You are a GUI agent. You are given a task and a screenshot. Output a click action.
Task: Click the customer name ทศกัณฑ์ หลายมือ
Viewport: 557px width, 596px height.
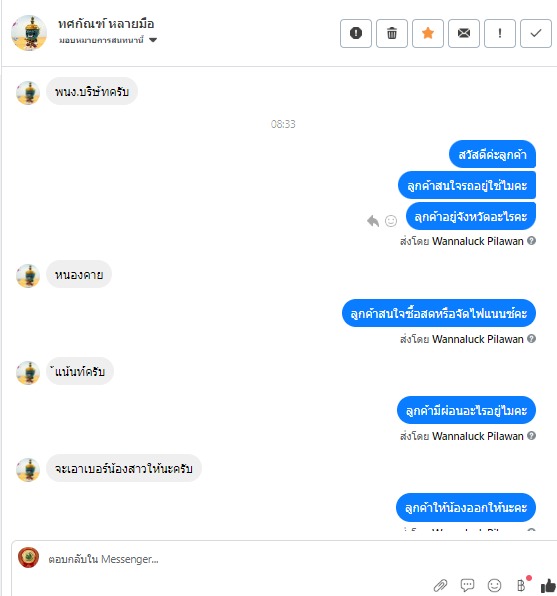point(106,24)
